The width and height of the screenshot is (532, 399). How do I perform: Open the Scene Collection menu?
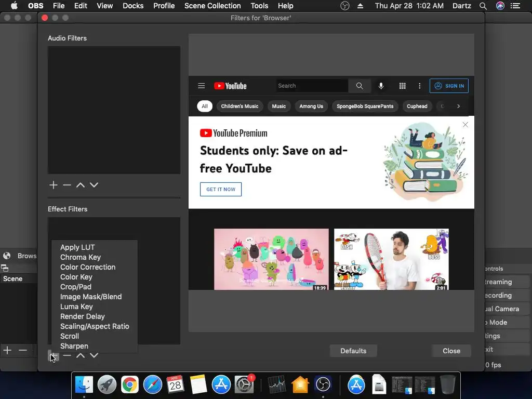tap(212, 6)
